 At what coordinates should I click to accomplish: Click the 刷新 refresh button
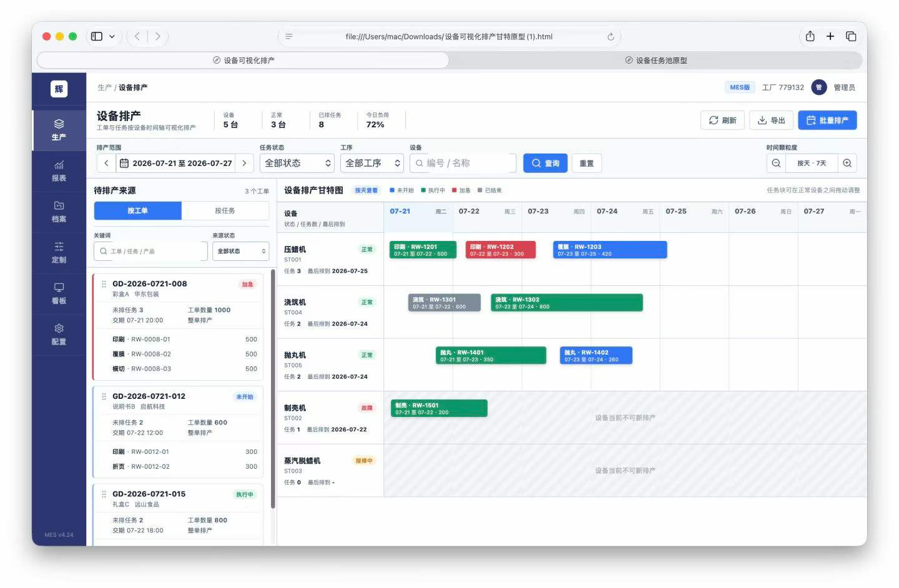click(722, 120)
